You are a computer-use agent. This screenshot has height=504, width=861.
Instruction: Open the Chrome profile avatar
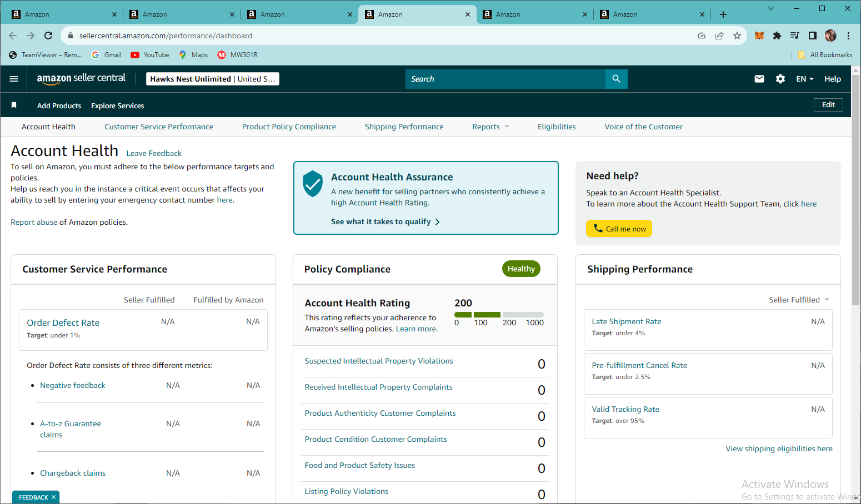[830, 36]
